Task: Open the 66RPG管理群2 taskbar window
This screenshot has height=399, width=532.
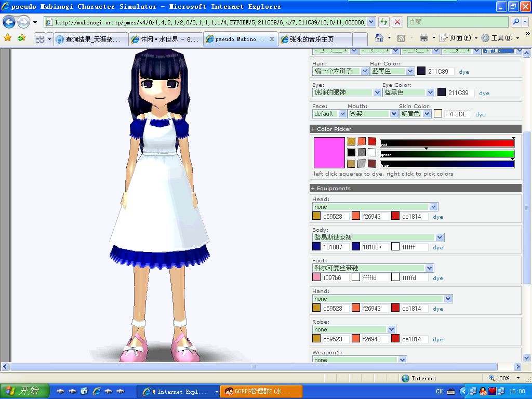Action: 261,392
